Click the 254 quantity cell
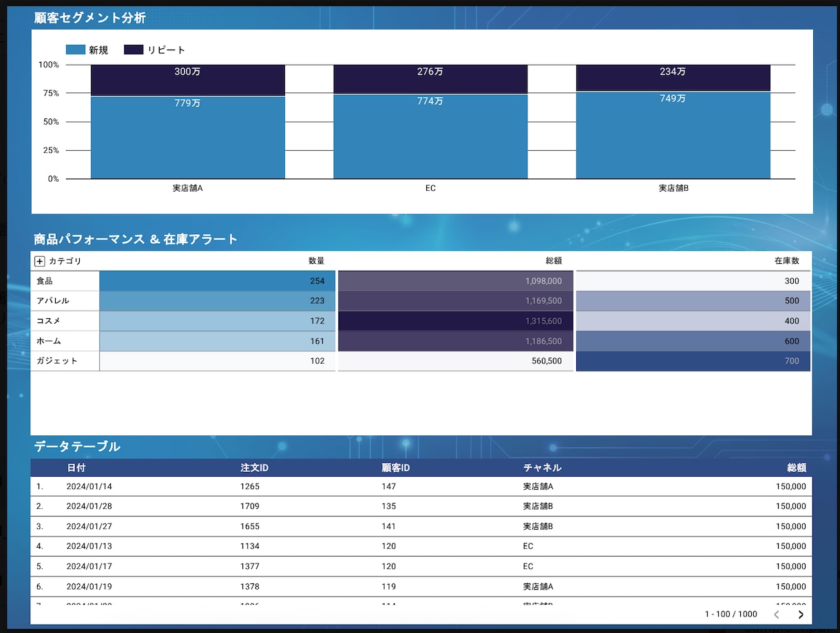The height and width of the screenshot is (633, 840). (x=218, y=281)
